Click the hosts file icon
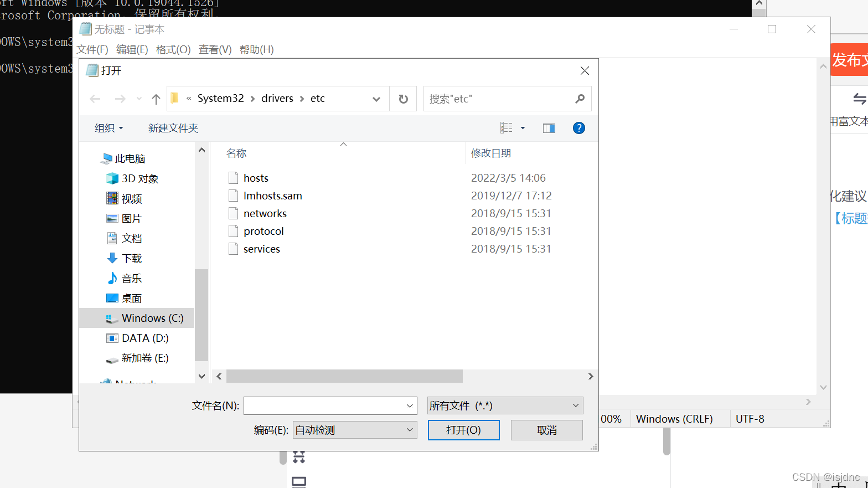The width and height of the screenshot is (868, 488). [234, 178]
